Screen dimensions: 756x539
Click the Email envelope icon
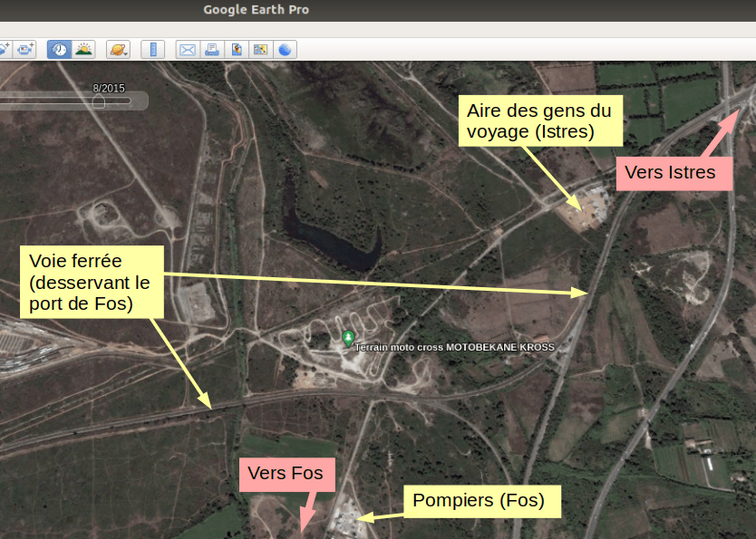[x=187, y=49]
